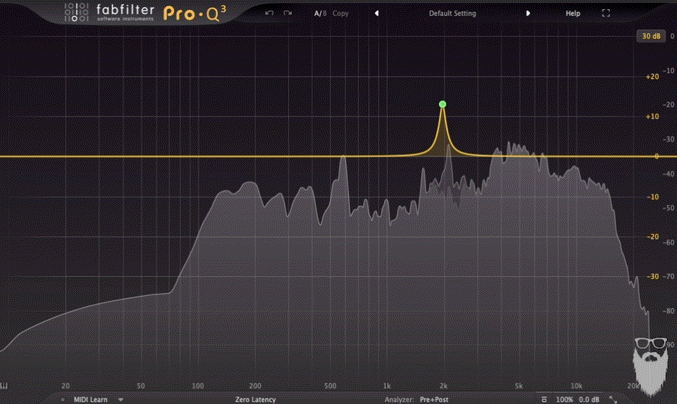Click the undo arrow icon
Screen dimensions: 677x404
point(269,13)
